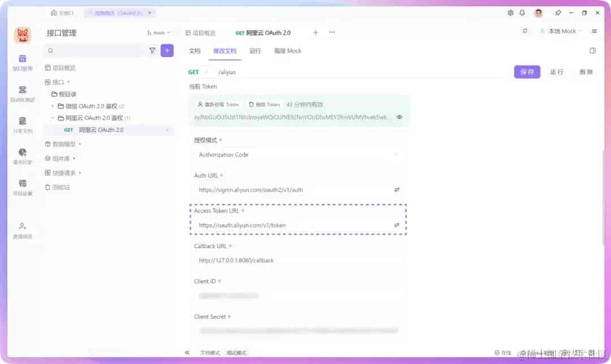This screenshot has height=364, width=611.
Task: Switch to the 修改文档 sub-tab
Action: point(225,51)
